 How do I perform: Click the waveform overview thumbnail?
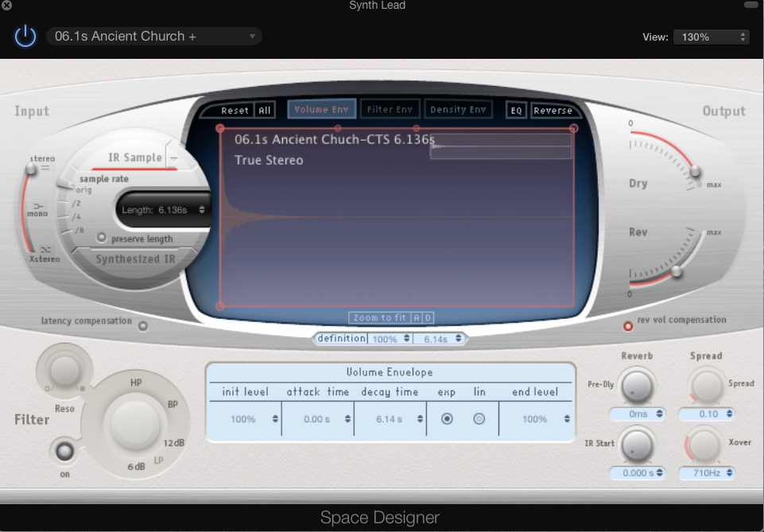501,146
